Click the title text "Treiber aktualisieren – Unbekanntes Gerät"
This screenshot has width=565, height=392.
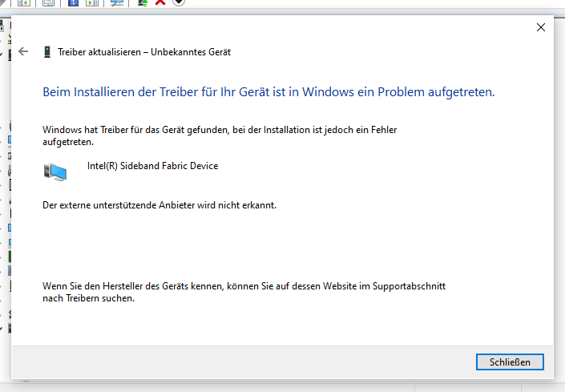[x=144, y=52]
